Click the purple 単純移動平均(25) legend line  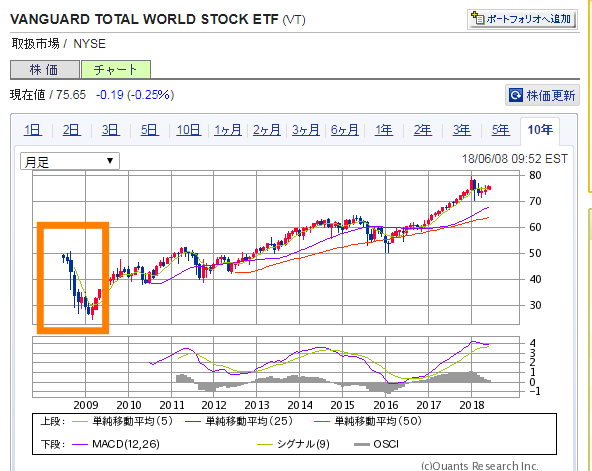point(193,422)
